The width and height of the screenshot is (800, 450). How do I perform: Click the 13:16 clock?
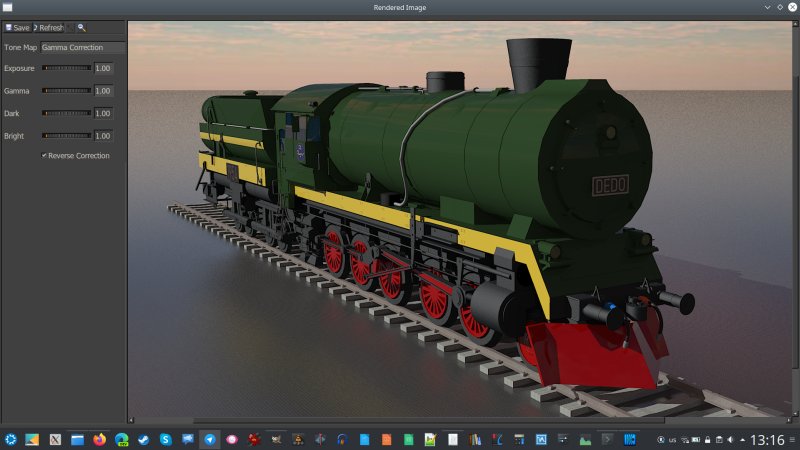click(x=767, y=440)
